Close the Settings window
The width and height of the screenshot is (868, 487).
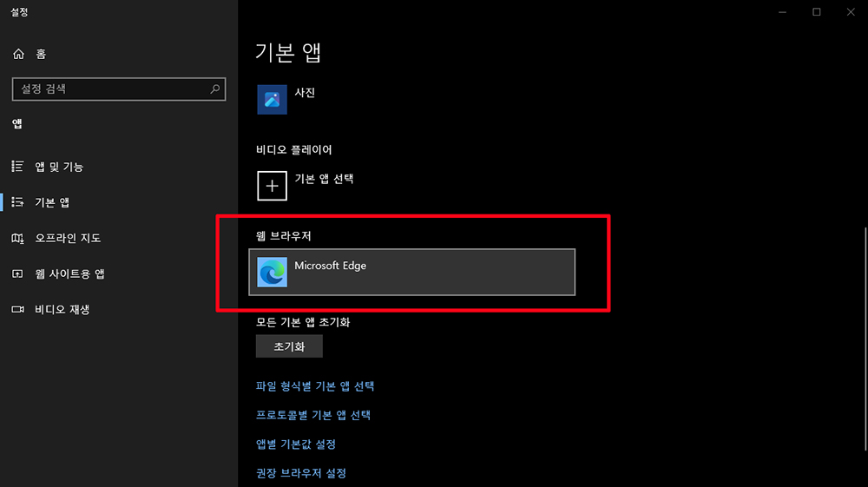coord(851,12)
